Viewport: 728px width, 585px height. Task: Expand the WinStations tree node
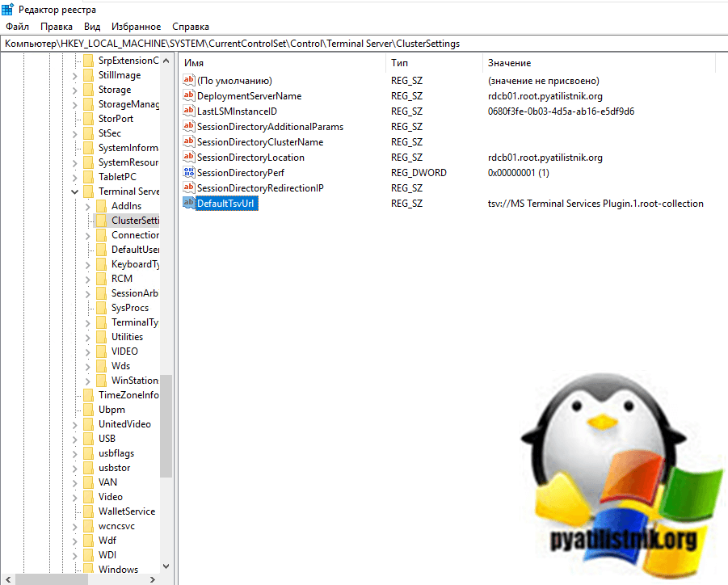[x=88, y=381]
